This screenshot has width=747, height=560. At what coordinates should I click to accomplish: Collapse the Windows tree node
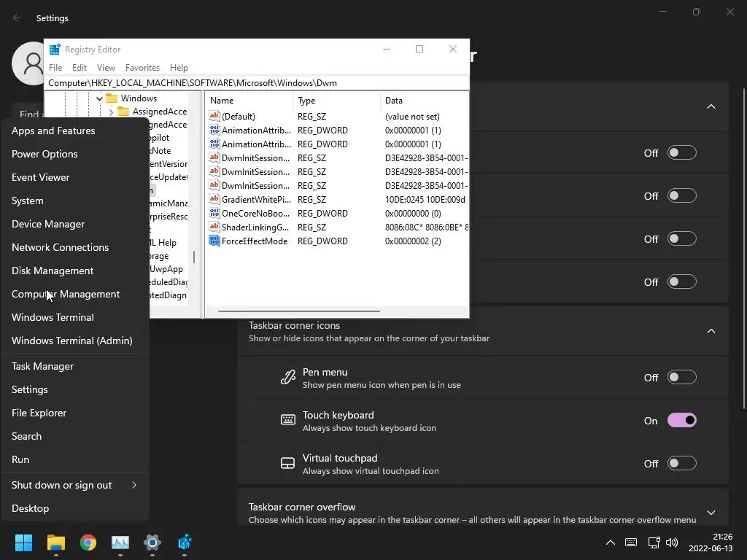[99, 98]
